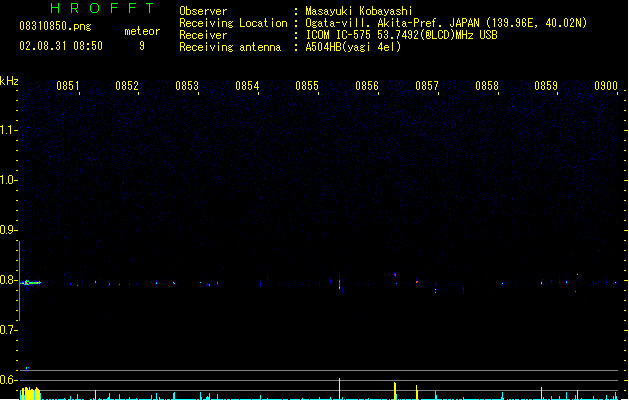
Task: Click the 0900 time marker
Action: (606, 86)
